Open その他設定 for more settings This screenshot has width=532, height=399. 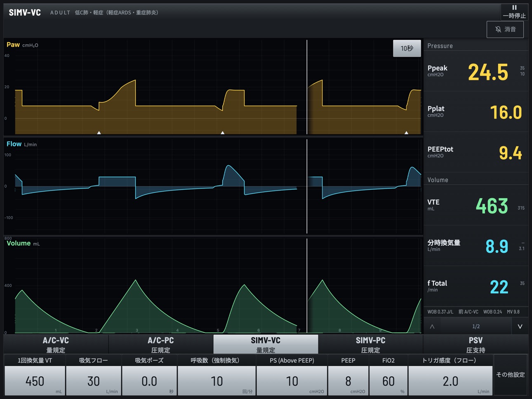click(x=511, y=375)
